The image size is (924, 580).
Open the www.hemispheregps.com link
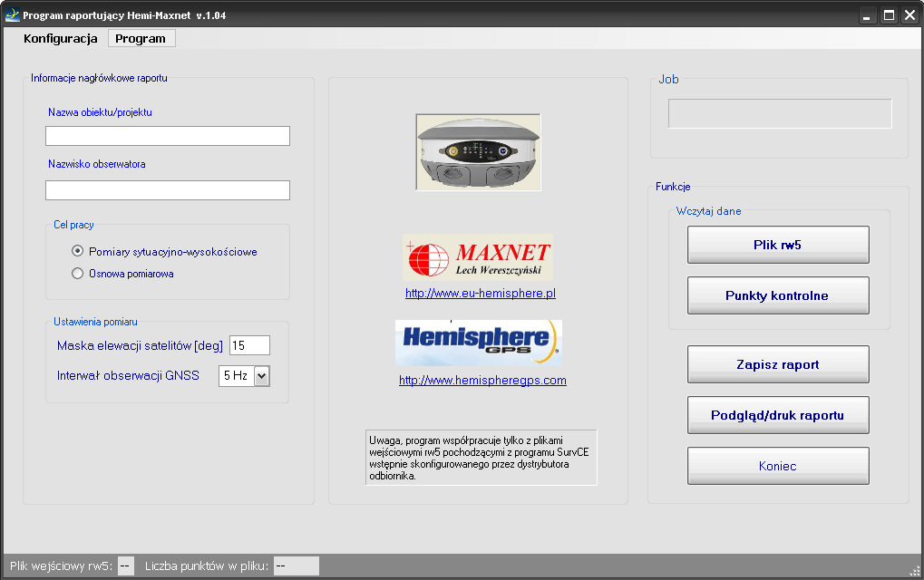(482, 381)
